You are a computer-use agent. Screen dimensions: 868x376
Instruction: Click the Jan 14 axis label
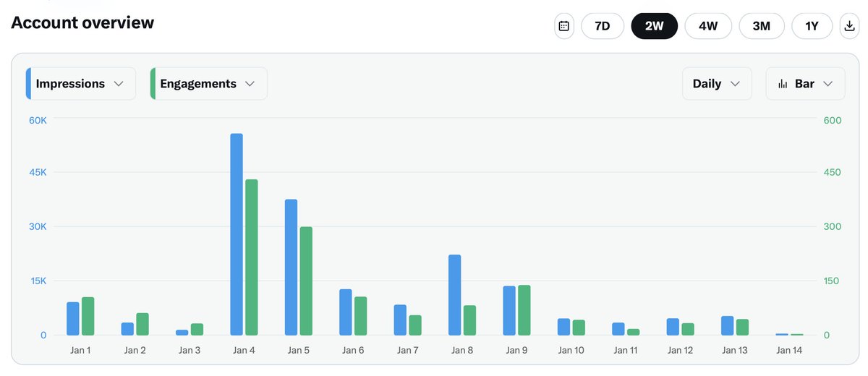point(788,351)
